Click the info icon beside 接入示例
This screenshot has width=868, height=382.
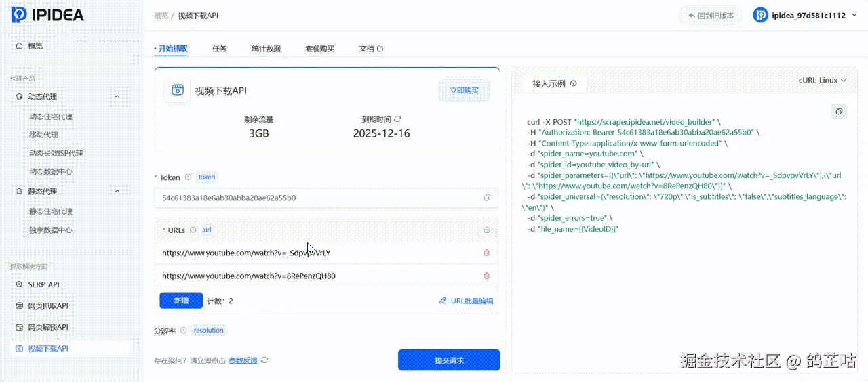(574, 84)
